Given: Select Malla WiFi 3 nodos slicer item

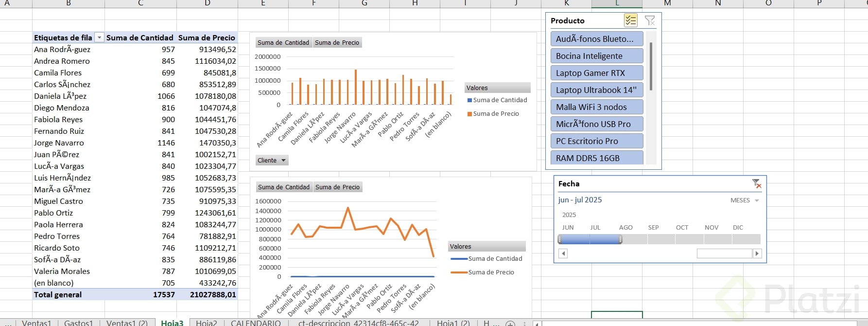Looking at the screenshot, I should click(597, 107).
